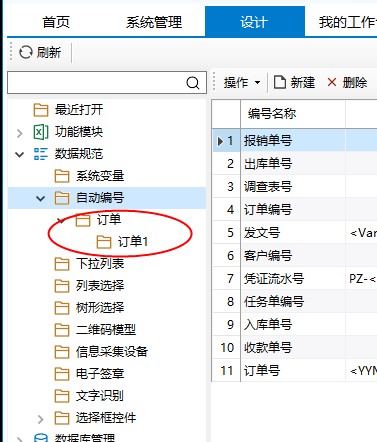
Task: Click the row header numbered 6
Action: [227, 256]
